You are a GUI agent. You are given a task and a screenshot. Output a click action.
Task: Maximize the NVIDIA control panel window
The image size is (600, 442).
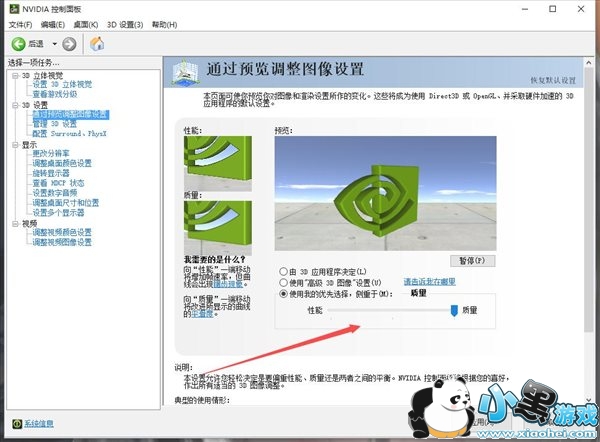click(553, 9)
